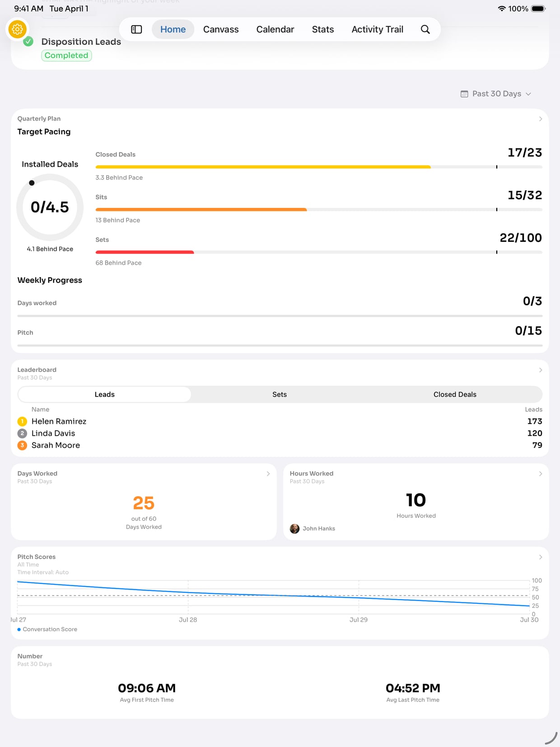Click the Wi-Fi status icon
This screenshot has width=560, height=747.
(x=501, y=9)
